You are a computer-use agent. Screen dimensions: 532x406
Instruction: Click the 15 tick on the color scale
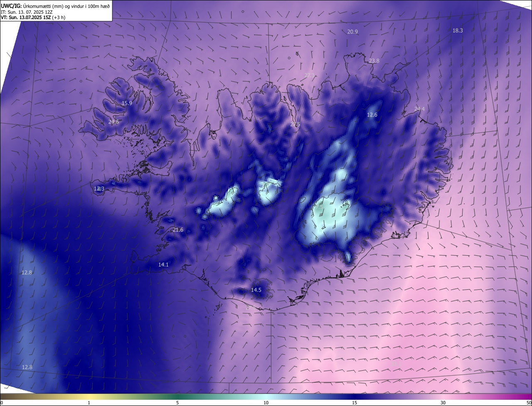pos(355,403)
